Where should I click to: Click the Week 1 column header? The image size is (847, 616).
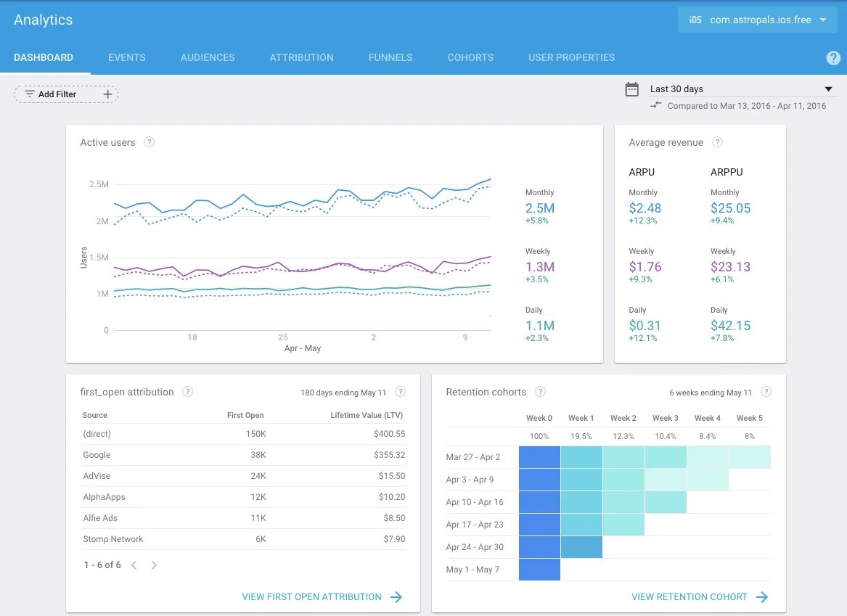pos(581,418)
